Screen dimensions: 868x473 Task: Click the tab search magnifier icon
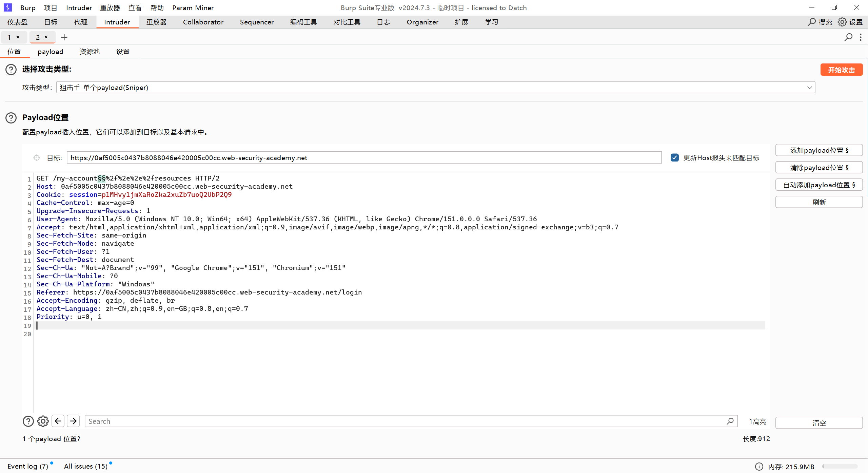click(x=848, y=37)
